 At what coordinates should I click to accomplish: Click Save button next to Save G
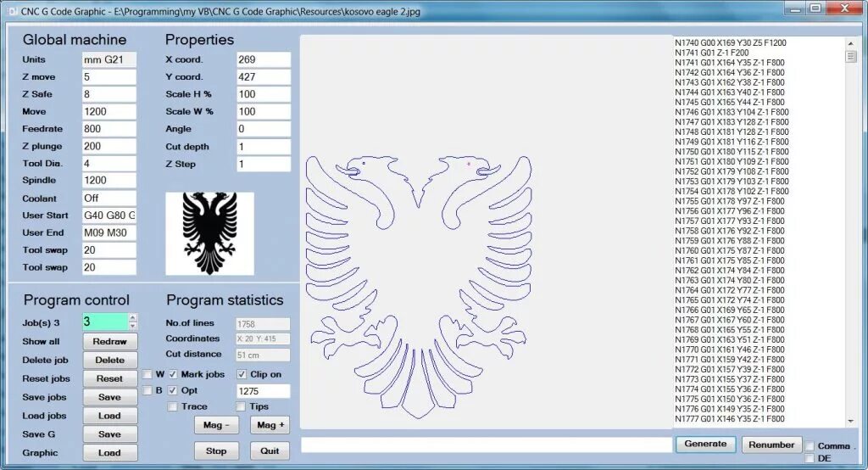(x=109, y=434)
